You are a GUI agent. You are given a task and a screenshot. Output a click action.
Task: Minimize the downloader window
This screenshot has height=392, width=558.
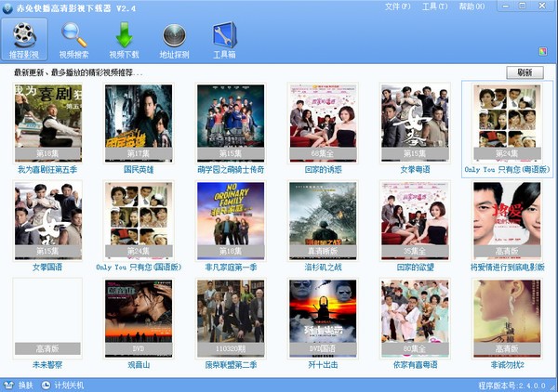[x=506, y=7]
